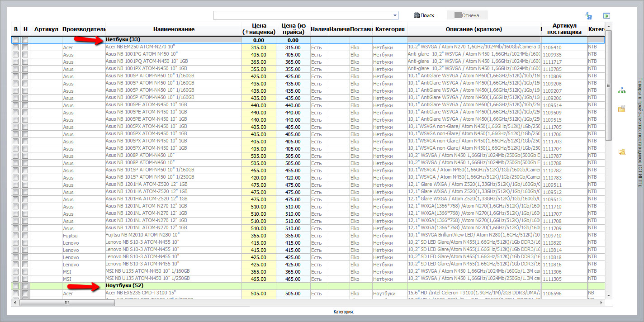Open the green hierarchy tree icon
Viewport: 644px width, 322px height.
click(622, 91)
